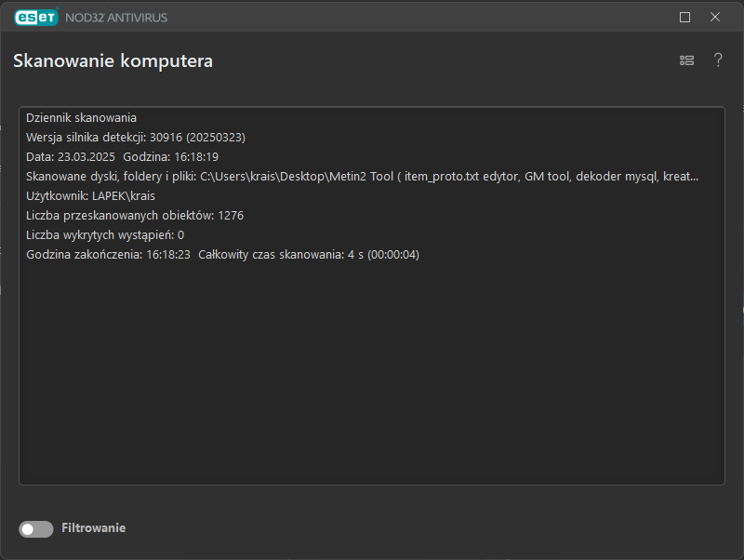This screenshot has height=560, width=744.
Task: Click the Skanowanie komputera heading
Action: pos(113,61)
